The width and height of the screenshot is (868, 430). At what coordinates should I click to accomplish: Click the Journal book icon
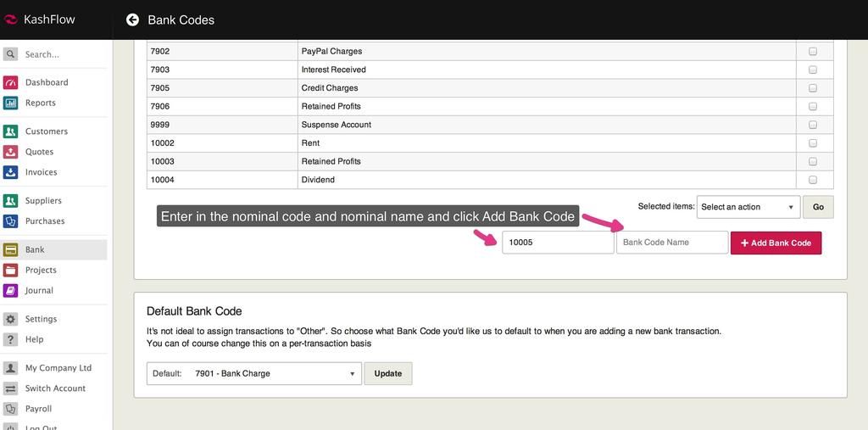point(10,290)
